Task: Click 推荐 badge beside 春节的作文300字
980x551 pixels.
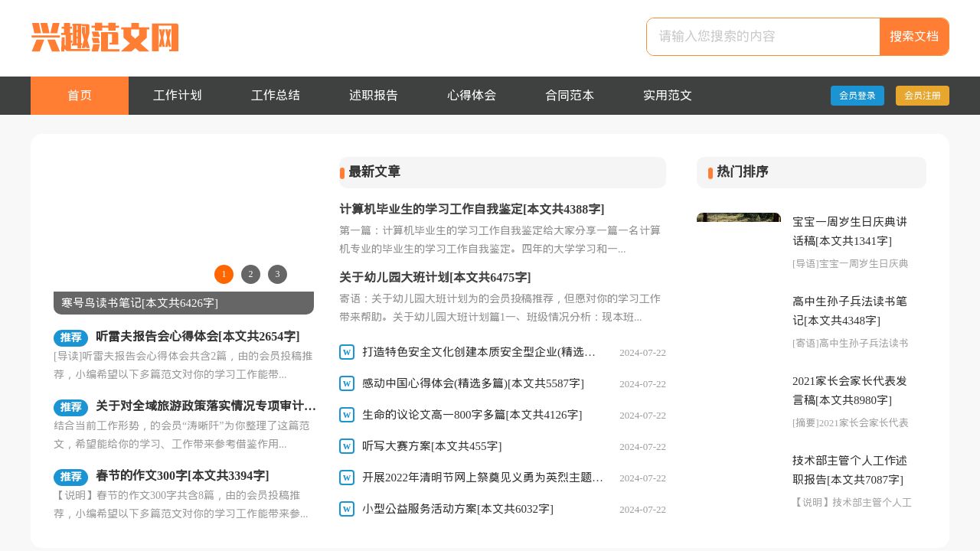Action: [70, 477]
